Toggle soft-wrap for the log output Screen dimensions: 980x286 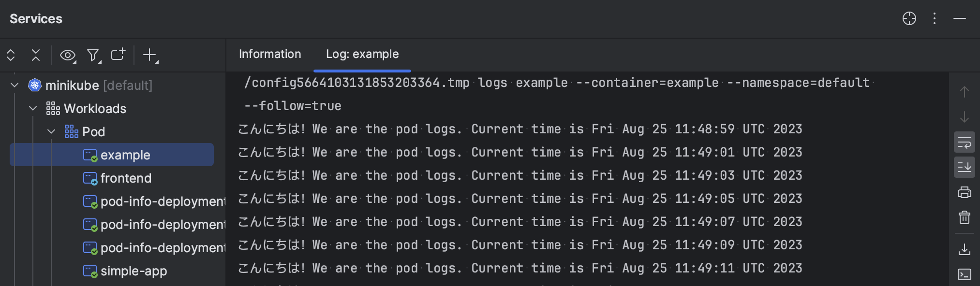(x=965, y=142)
